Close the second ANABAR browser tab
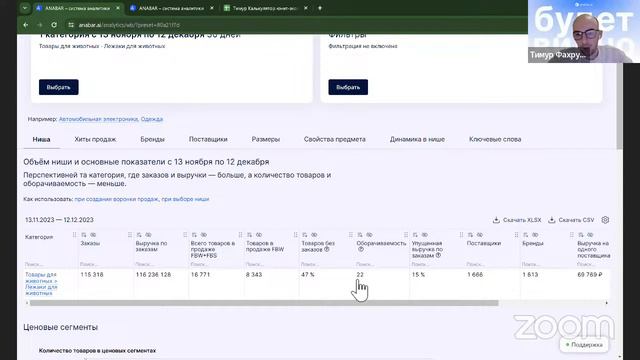This screenshot has width=640, height=360. point(212,8)
